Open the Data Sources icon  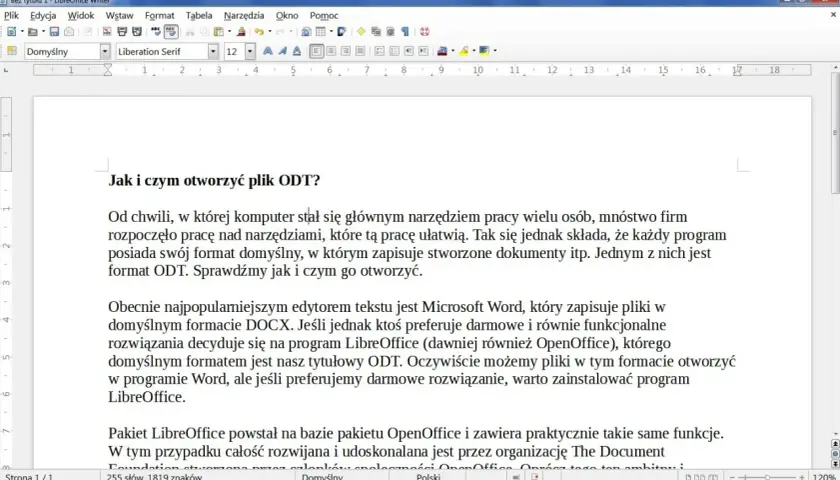(391, 32)
